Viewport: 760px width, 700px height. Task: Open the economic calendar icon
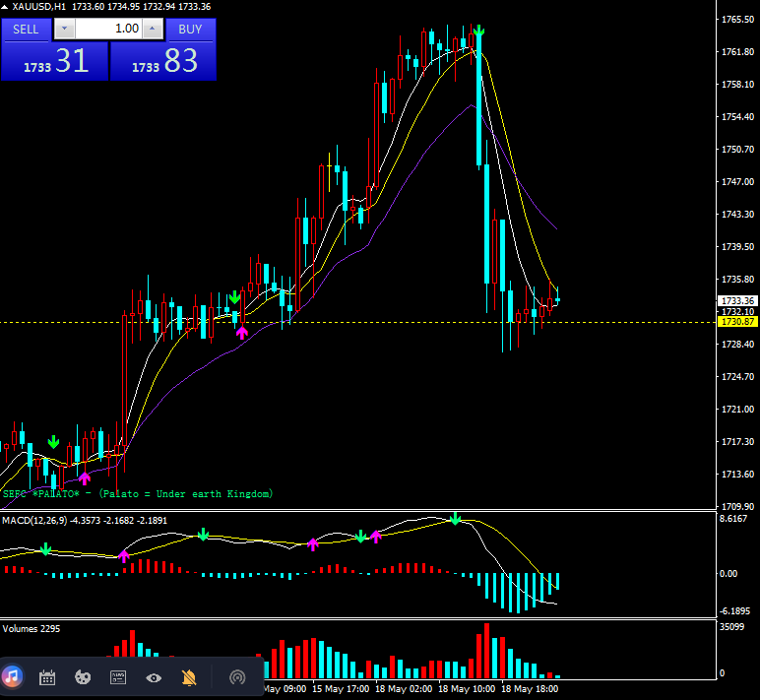(47, 677)
